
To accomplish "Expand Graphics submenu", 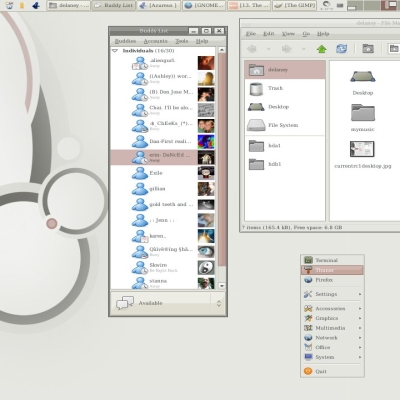I will pos(332,318).
